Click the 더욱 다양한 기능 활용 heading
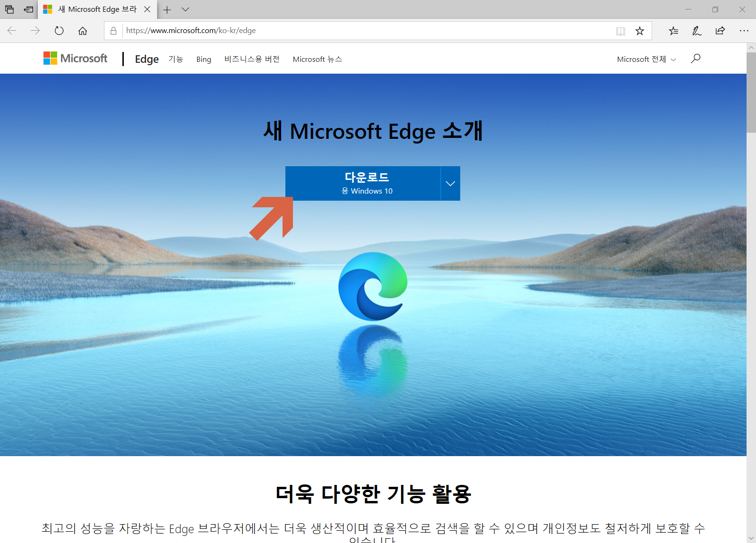The image size is (756, 543). 373,493
